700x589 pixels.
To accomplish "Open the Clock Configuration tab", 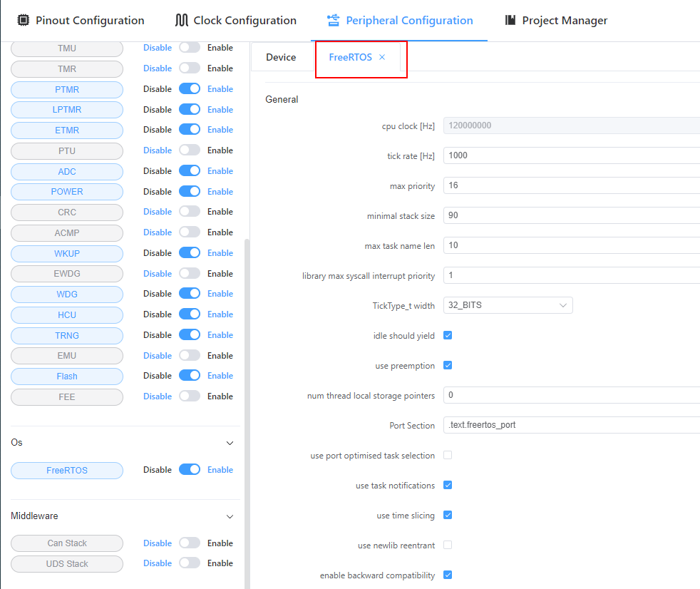I will point(236,20).
